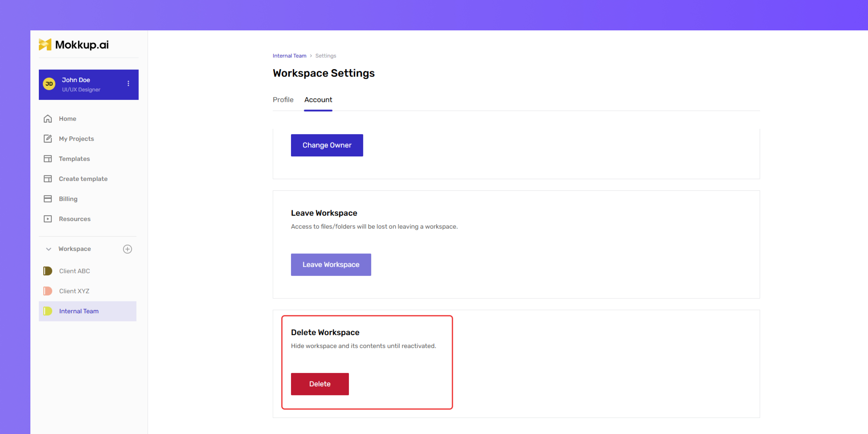
Task: Click the Client XYZ workspace icon
Action: 48,291
